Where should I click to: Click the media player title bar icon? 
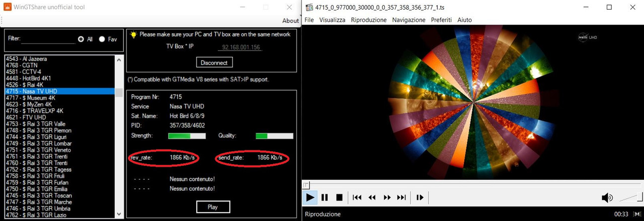tap(309, 7)
